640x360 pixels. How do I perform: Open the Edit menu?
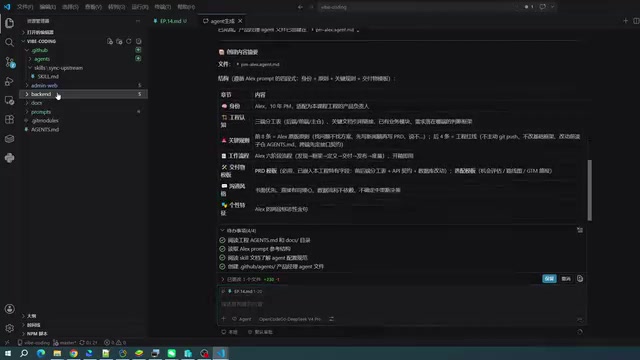click(48, 7)
